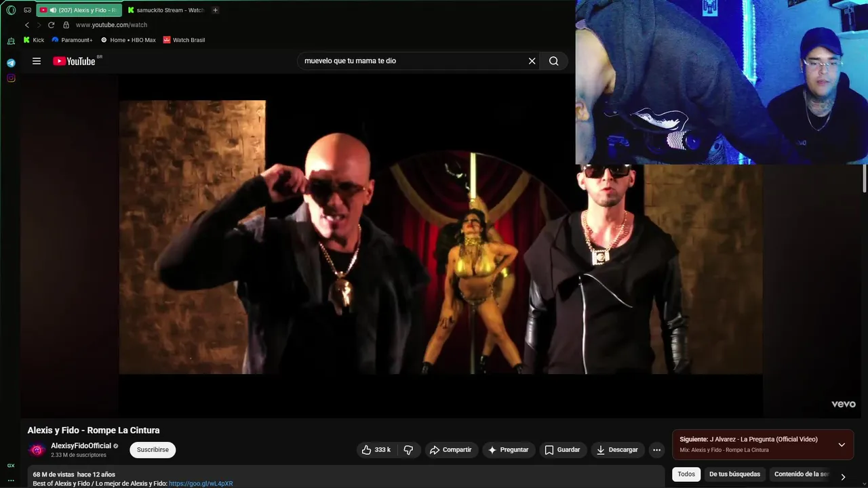
Task: Open the goo.gl/wL4pXR description link
Action: pyautogui.click(x=201, y=484)
